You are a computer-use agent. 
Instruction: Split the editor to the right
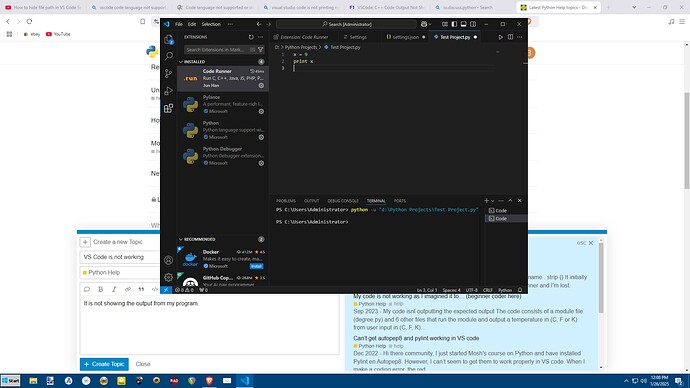coord(510,37)
